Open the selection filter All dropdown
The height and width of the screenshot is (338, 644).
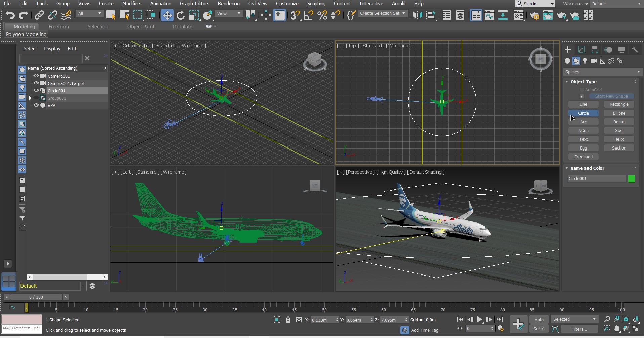click(x=89, y=13)
